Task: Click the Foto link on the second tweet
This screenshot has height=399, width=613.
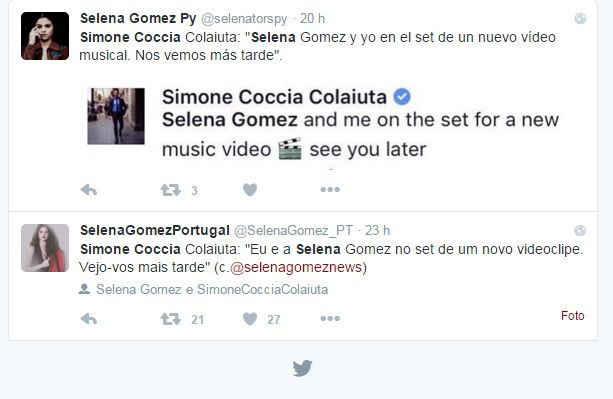Action: click(x=572, y=316)
